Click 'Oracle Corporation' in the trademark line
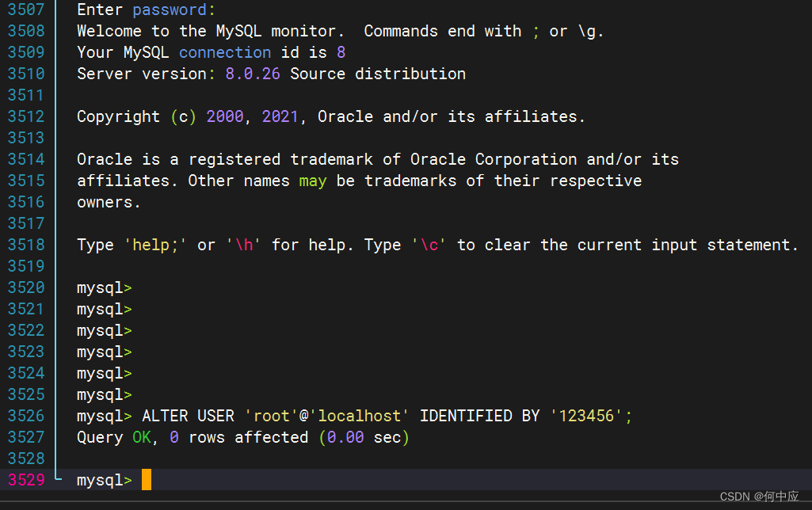 click(494, 159)
